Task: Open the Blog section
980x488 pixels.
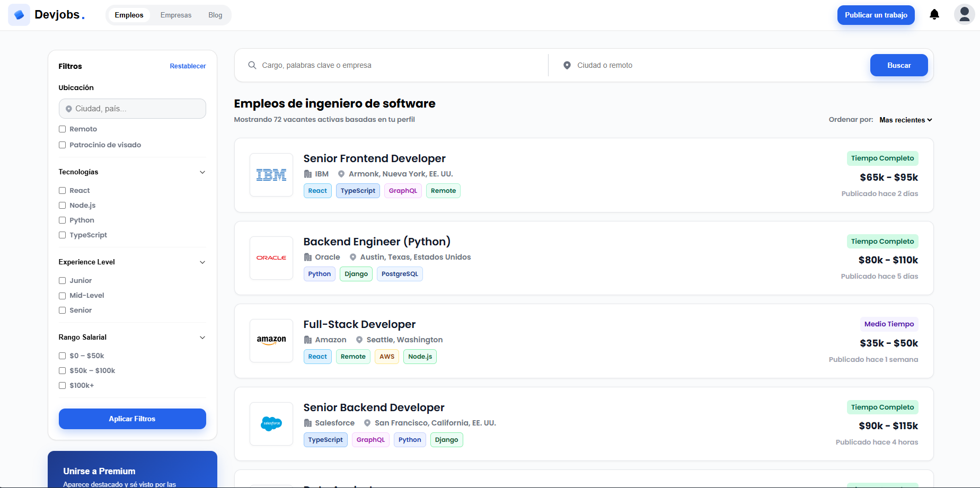Action: 215,15
